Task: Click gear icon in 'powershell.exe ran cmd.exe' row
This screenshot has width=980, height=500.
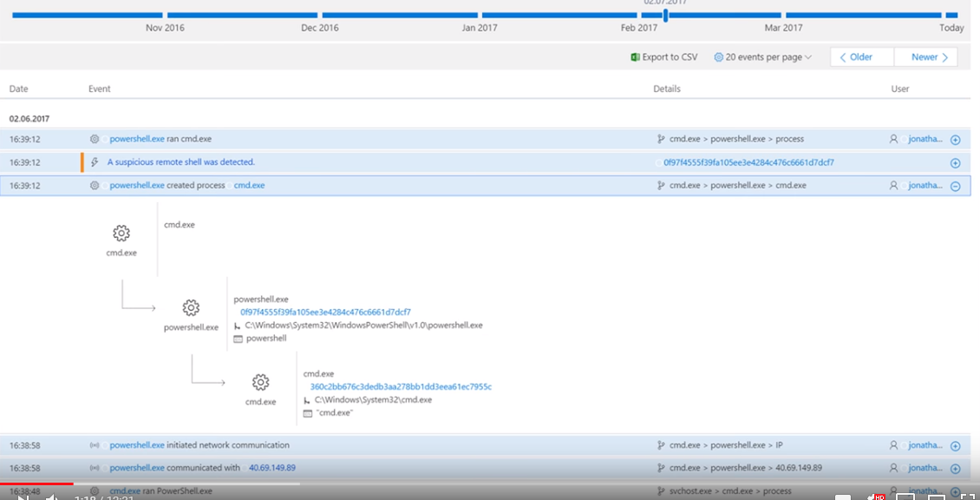Action: (95, 139)
